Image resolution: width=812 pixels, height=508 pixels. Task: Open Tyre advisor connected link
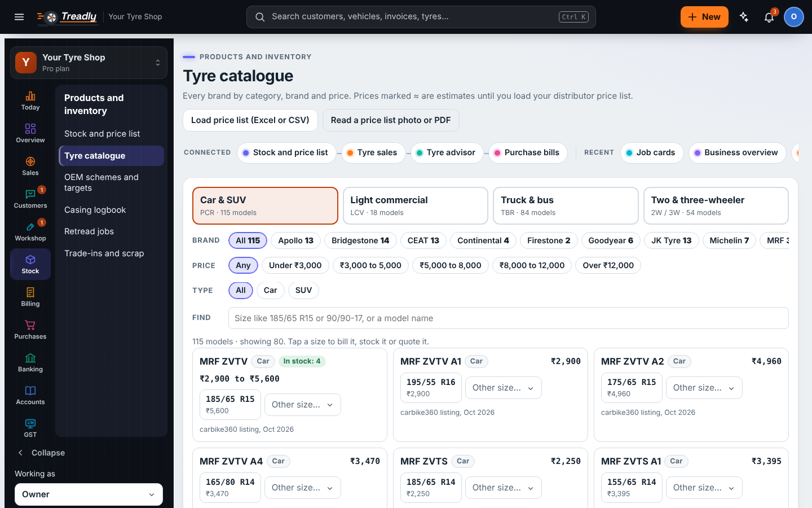(x=446, y=152)
